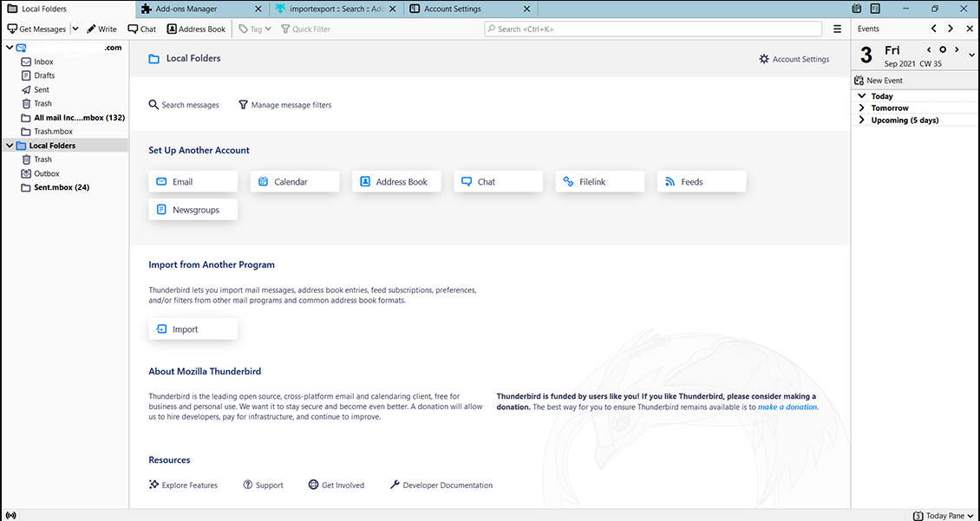980x521 pixels.
Task: Expand the Upcoming (5 days) section
Action: 862,120
